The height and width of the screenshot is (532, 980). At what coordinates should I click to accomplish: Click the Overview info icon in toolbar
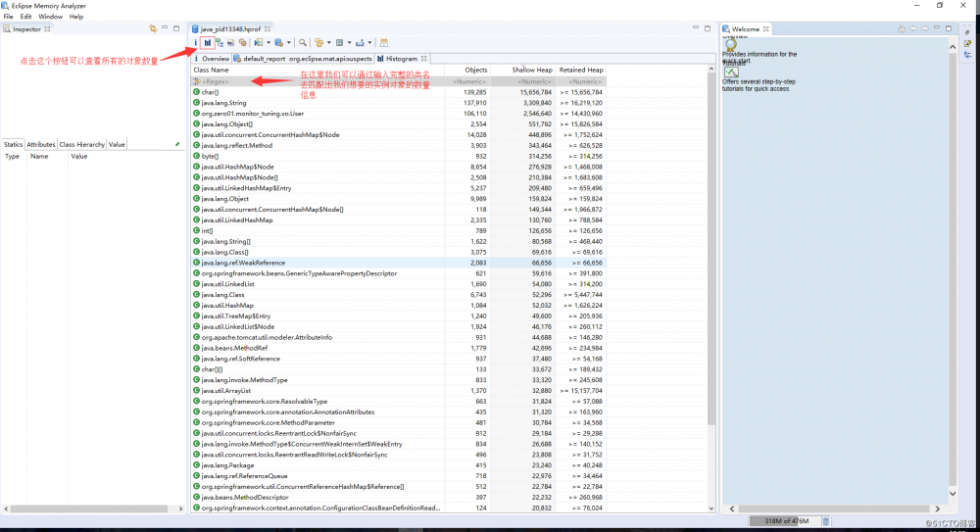pos(196,43)
